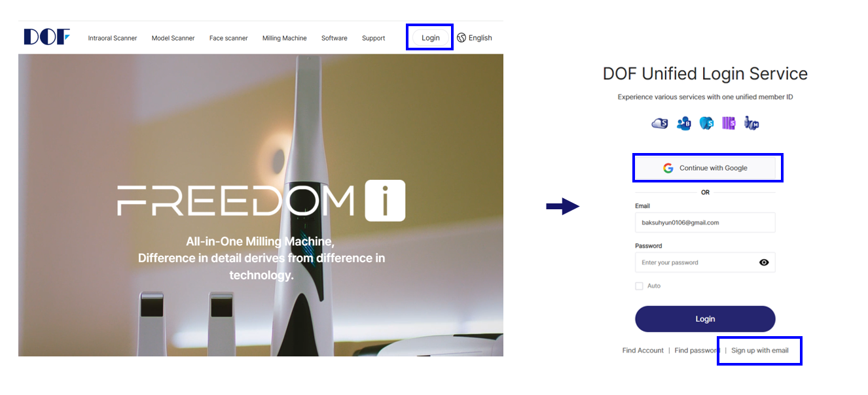Open the Milling Machine menu
The width and height of the screenshot is (868, 395).
[x=285, y=38]
